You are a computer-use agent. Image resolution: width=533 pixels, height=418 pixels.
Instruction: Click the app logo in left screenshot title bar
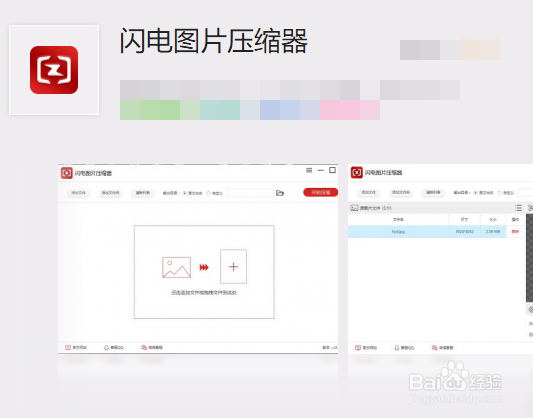(67, 173)
